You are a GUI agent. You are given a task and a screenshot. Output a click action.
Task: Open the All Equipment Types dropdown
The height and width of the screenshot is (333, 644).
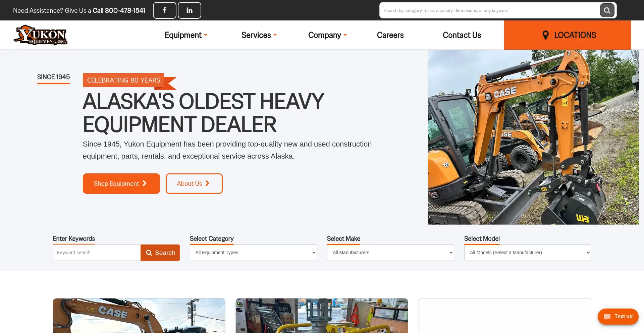(x=253, y=253)
